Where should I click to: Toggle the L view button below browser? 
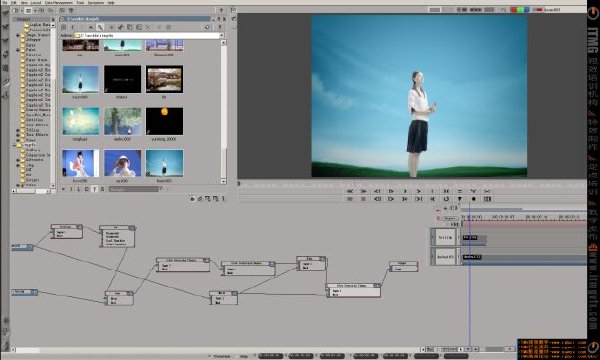tap(79, 189)
